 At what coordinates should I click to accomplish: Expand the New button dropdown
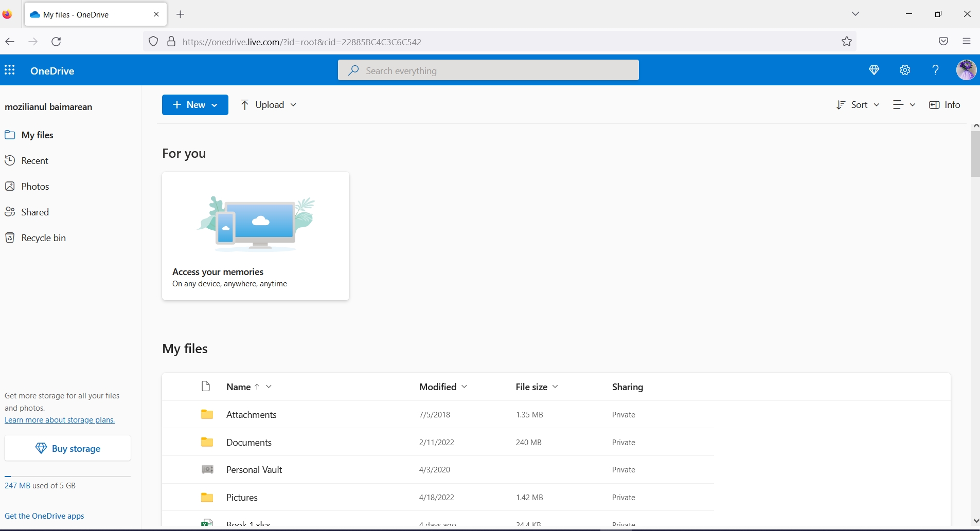click(x=214, y=105)
